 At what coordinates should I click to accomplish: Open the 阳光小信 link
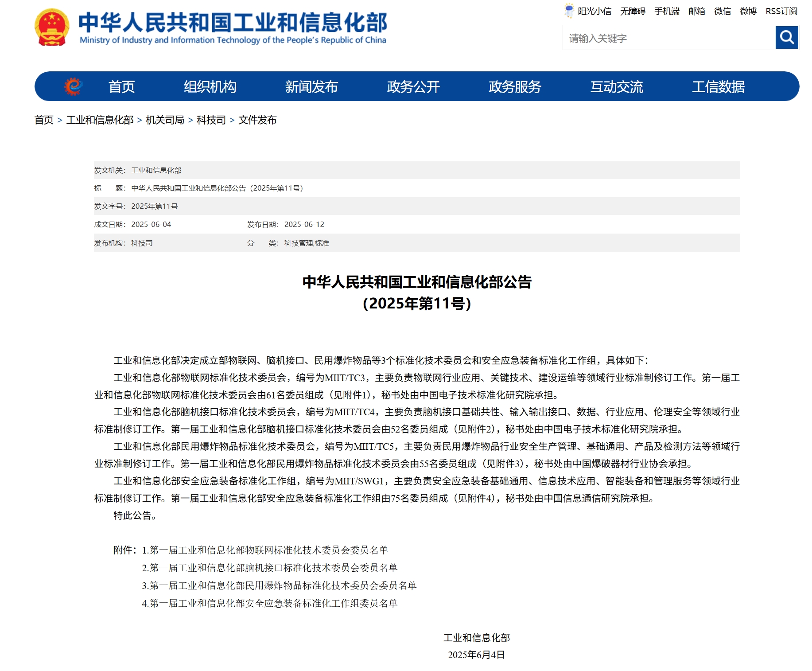point(594,11)
